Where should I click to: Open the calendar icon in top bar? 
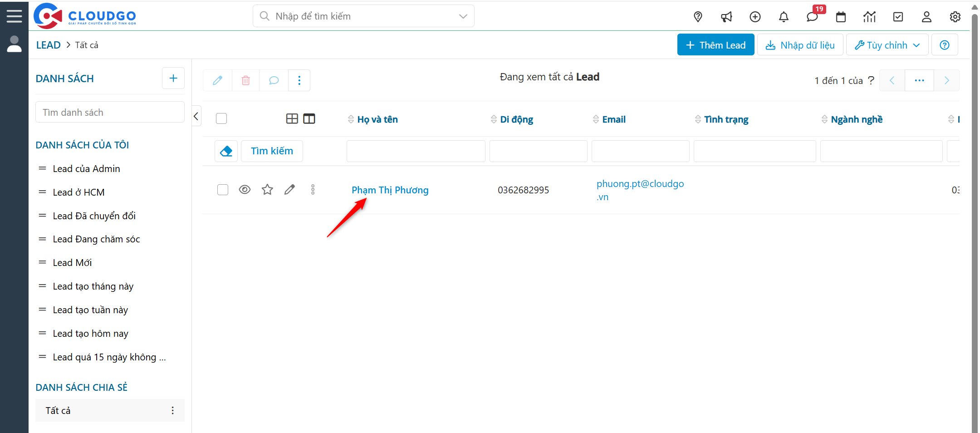click(841, 17)
